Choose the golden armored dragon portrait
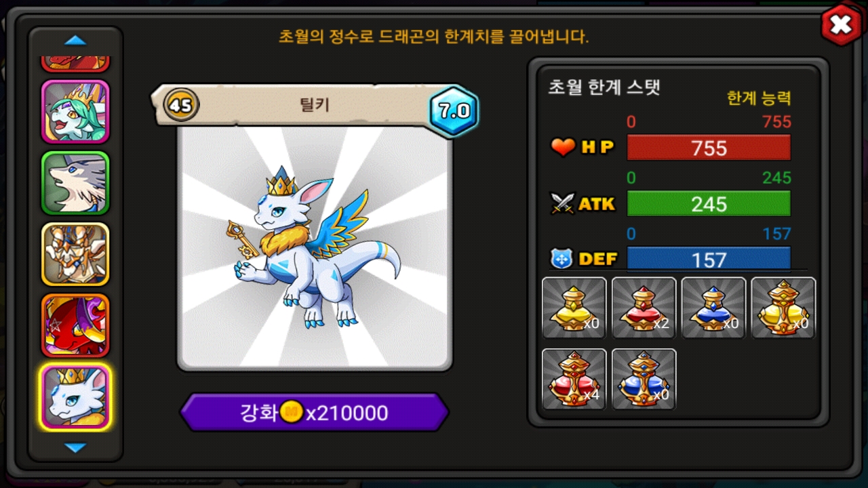 point(75,254)
